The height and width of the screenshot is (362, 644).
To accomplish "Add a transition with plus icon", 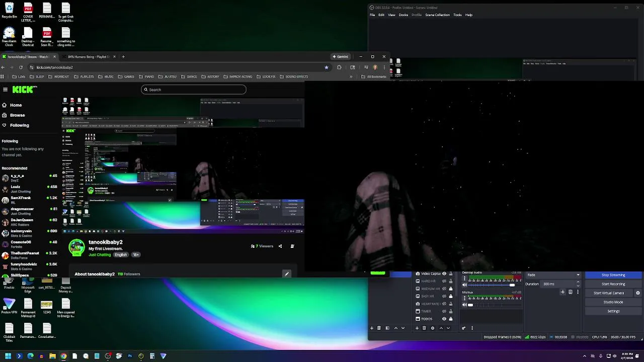I will pyautogui.click(x=562, y=292).
